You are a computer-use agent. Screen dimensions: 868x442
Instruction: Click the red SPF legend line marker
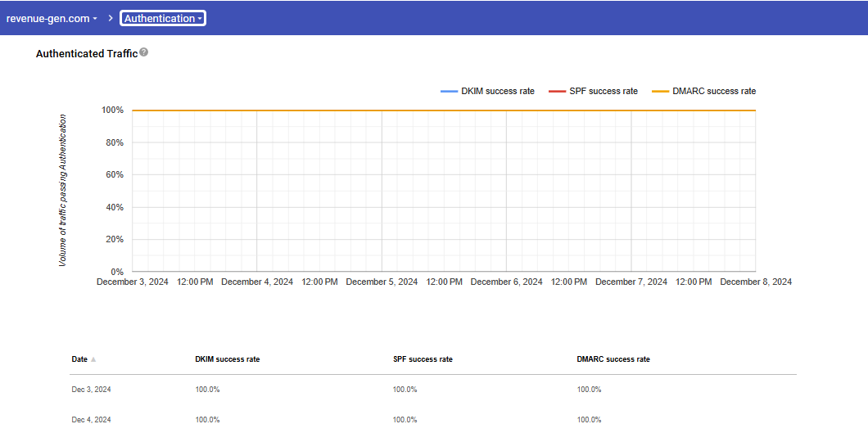tap(557, 92)
